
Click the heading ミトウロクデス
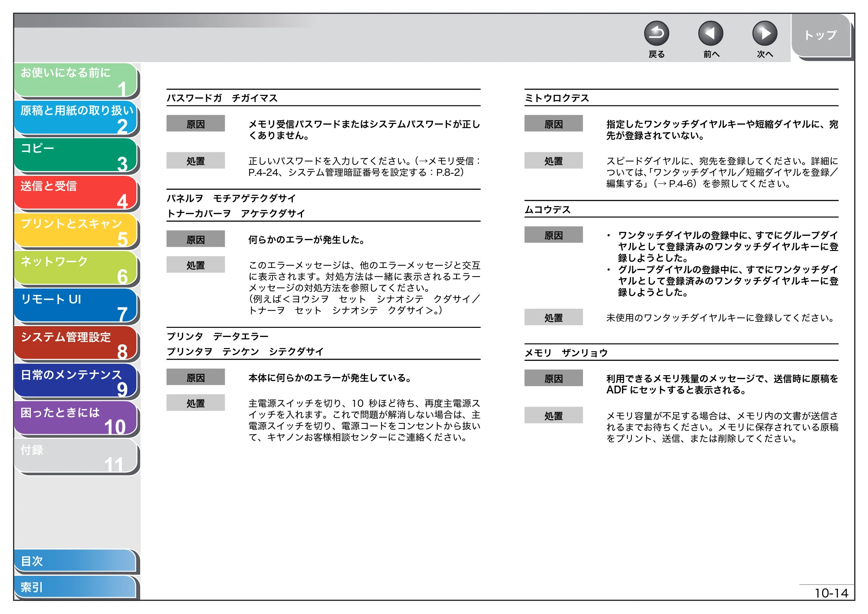pyautogui.click(x=557, y=98)
